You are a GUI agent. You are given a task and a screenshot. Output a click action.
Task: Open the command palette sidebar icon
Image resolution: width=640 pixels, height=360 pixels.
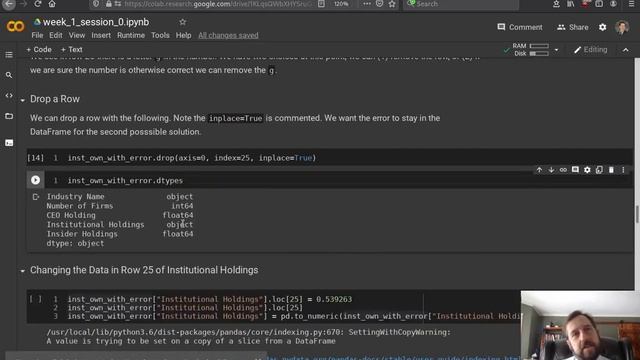click(x=9, y=143)
